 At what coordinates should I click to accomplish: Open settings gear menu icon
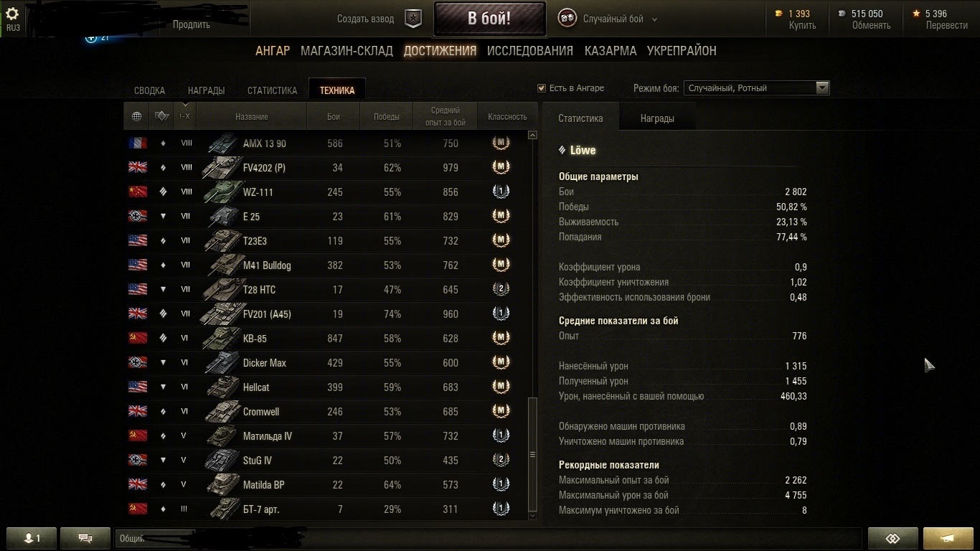12,14
